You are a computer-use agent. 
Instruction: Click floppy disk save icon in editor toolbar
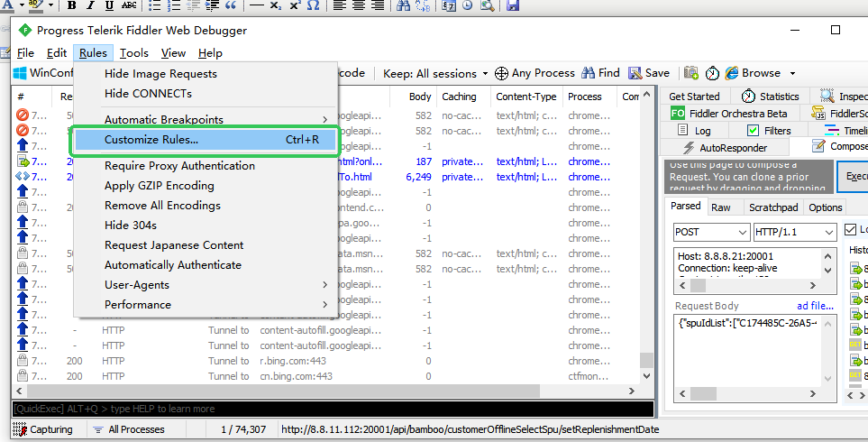coord(513,5)
